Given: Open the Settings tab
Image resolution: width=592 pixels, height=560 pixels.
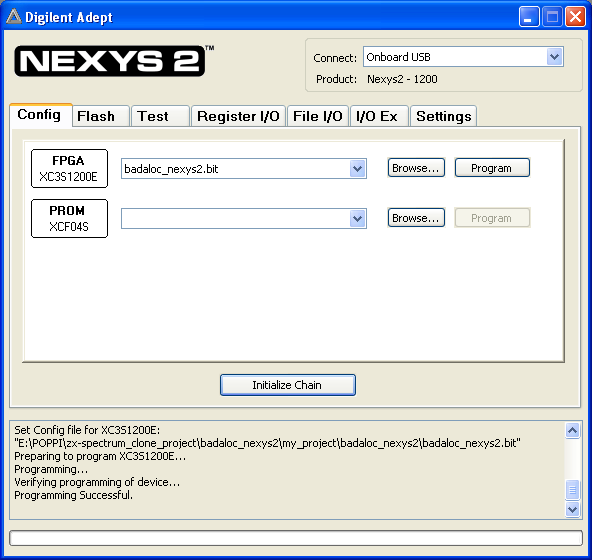Looking at the screenshot, I should coord(443,116).
